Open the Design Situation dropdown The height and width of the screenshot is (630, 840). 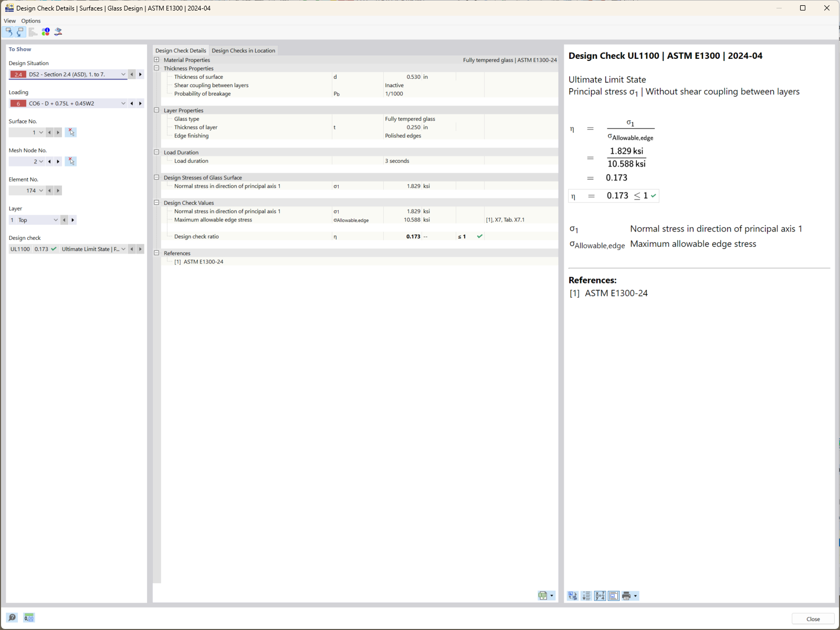pyautogui.click(x=123, y=74)
